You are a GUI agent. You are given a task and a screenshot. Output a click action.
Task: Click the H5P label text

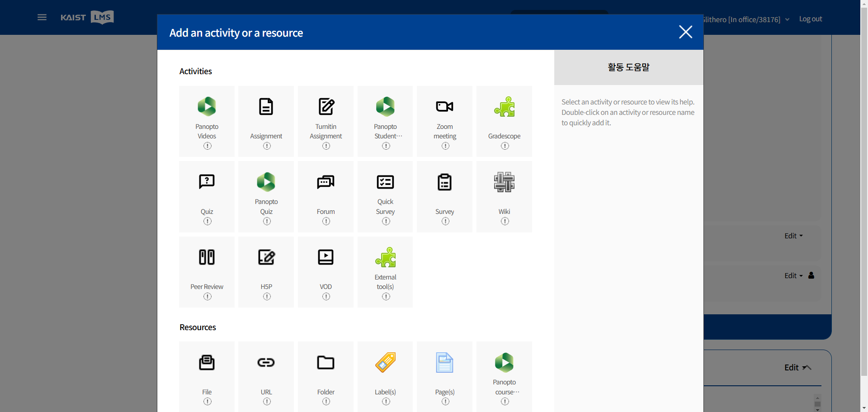click(x=266, y=287)
